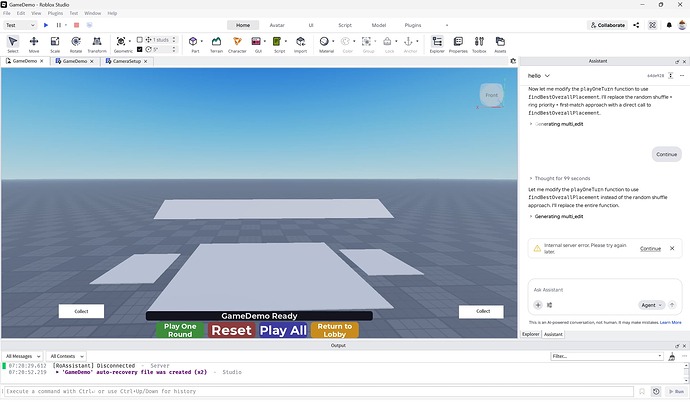Toggle the Explorer panel button

(x=437, y=44)
